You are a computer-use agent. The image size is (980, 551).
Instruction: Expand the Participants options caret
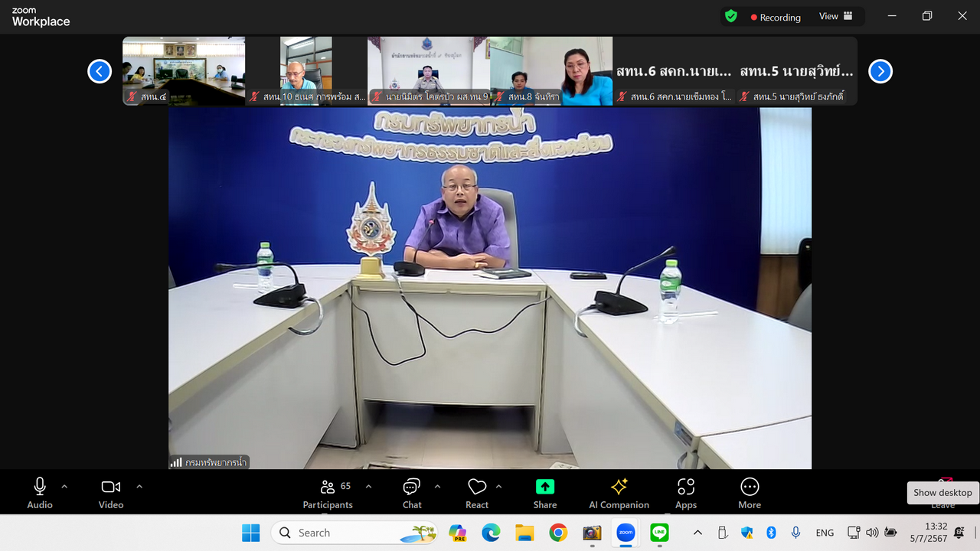tap(368, 487)
